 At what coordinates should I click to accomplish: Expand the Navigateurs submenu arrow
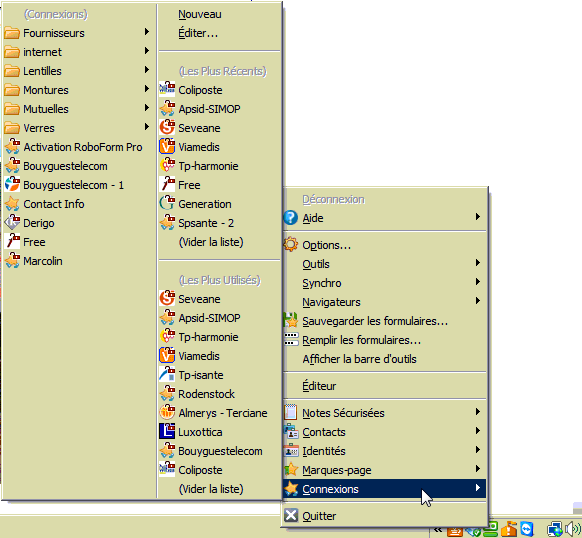click(x=478, y=301)
